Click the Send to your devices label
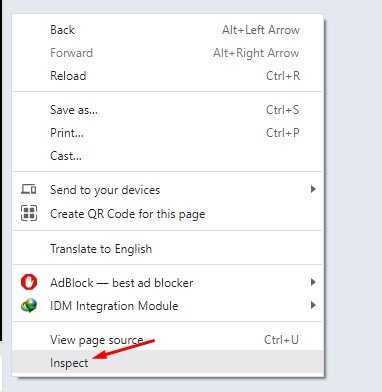 [x=105, y=190]
